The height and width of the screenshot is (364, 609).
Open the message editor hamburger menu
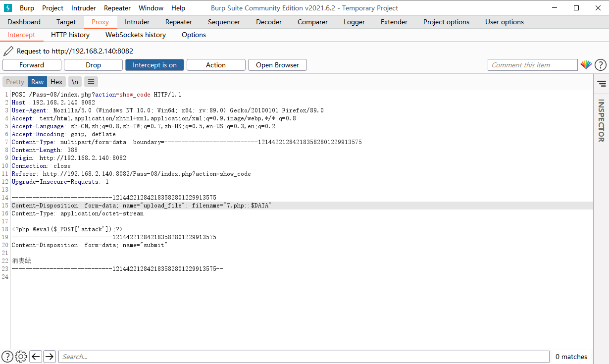point(91,82)
